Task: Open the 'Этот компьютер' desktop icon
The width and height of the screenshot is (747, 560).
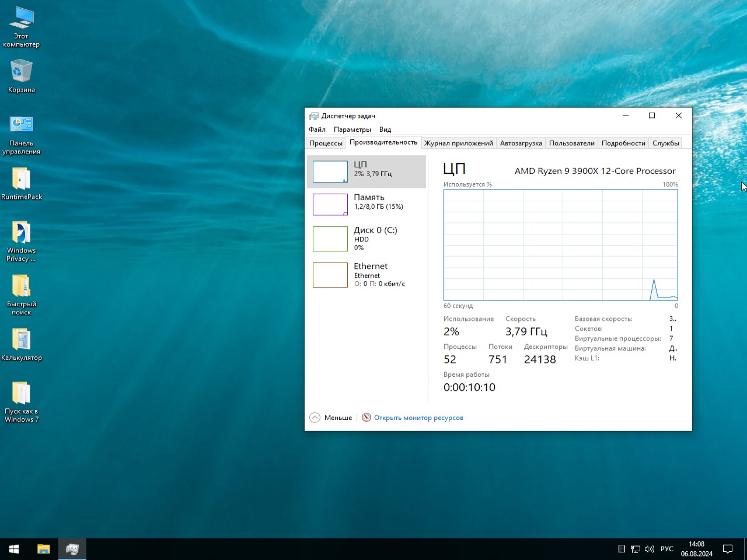Action: [22, 19]
